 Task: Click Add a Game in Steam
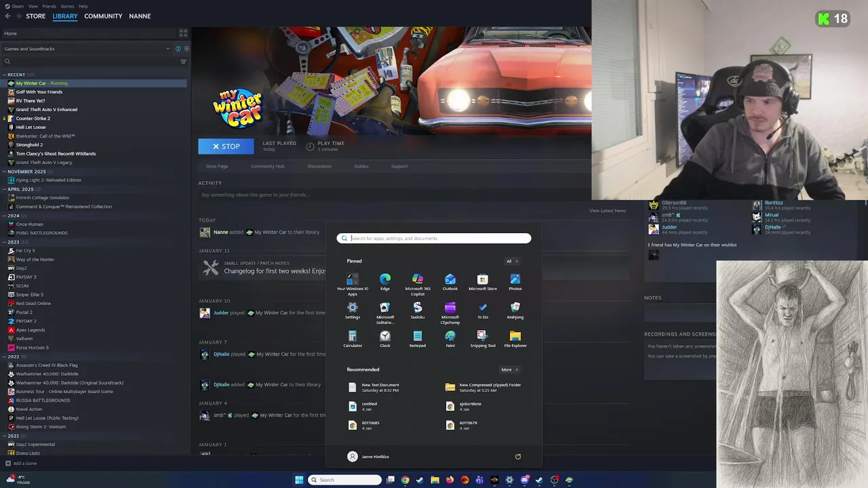(x=21, y=464)
